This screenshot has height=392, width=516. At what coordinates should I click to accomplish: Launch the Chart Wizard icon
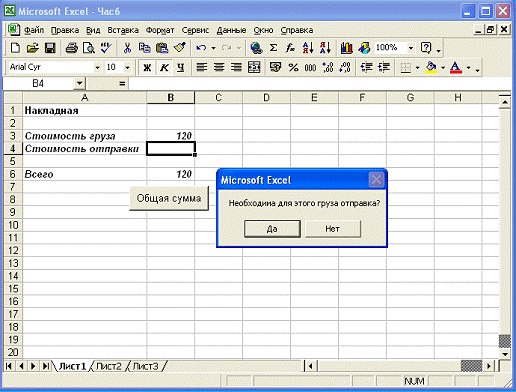click(346, 48)
